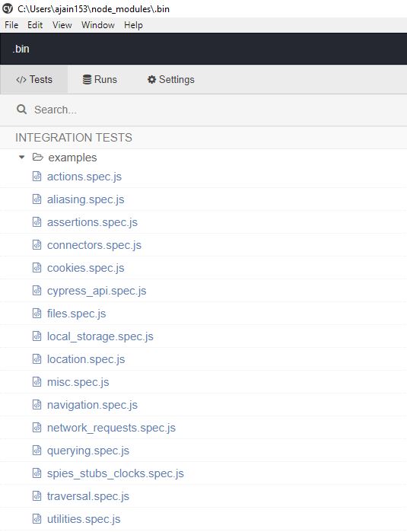Open the View menu

click(62, 25)
